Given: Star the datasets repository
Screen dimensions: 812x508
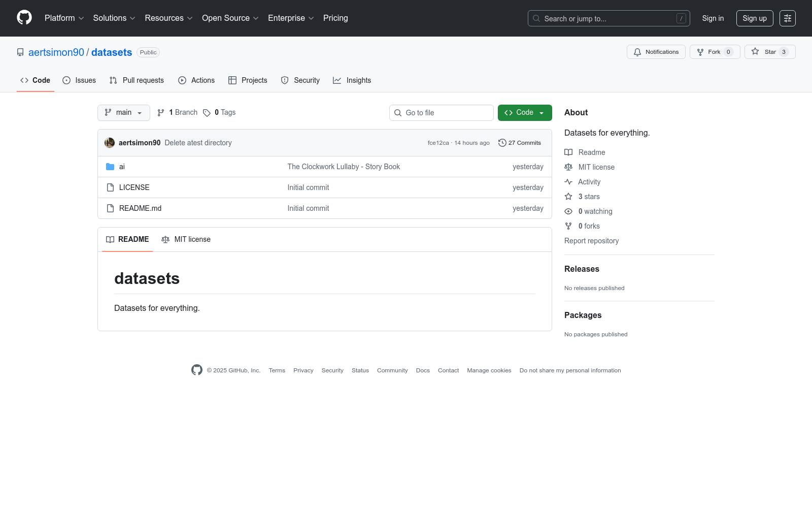Looking at the screenshot, I should point(770,52).
